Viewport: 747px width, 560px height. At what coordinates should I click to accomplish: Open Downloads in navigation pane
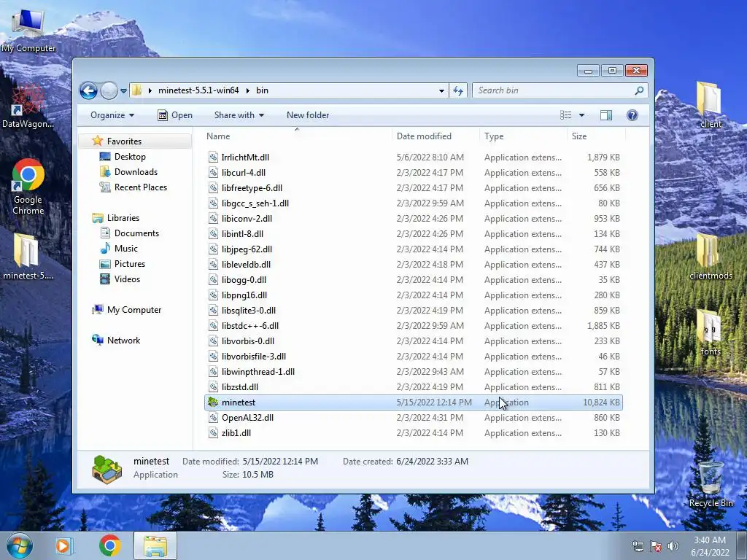click(x=136, y=172)
